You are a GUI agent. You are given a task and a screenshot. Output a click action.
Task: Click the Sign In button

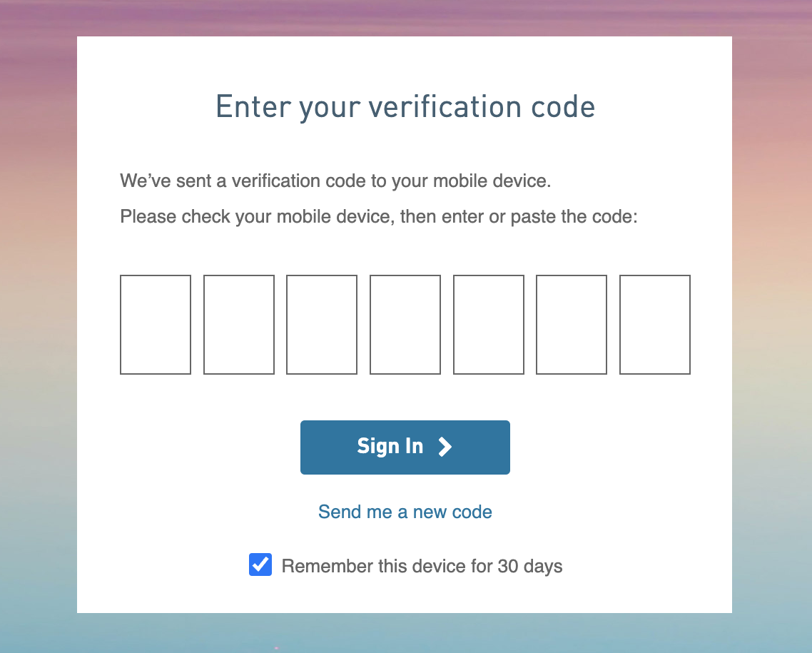[405, 447]
